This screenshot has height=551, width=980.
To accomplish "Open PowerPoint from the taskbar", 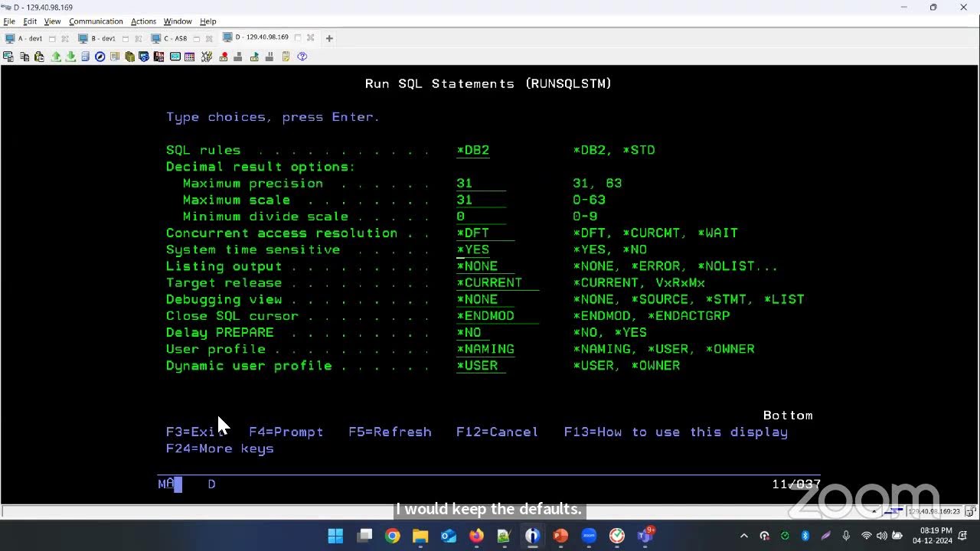I will coord(560,536).
